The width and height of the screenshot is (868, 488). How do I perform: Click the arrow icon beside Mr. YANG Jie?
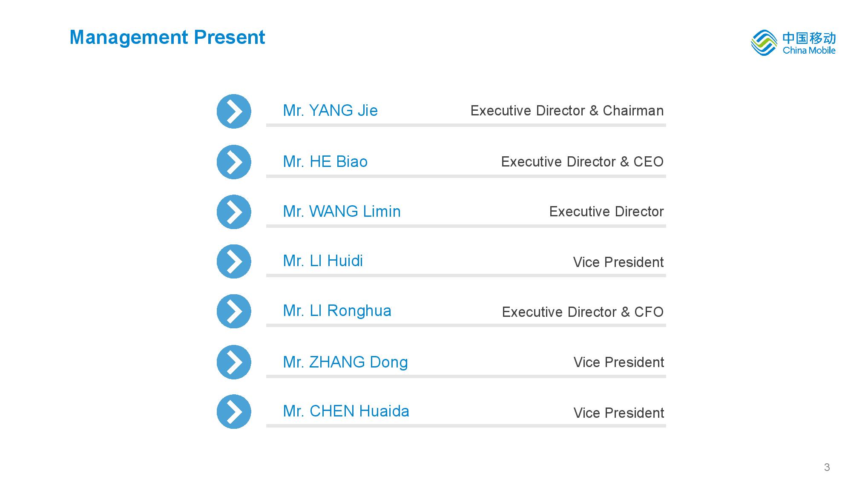(x=234, y=112)
